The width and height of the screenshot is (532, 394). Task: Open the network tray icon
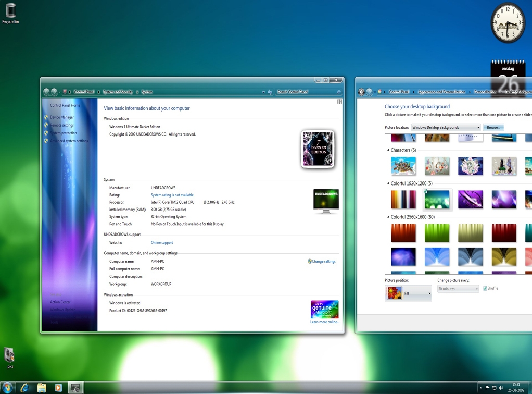(495, 388)
